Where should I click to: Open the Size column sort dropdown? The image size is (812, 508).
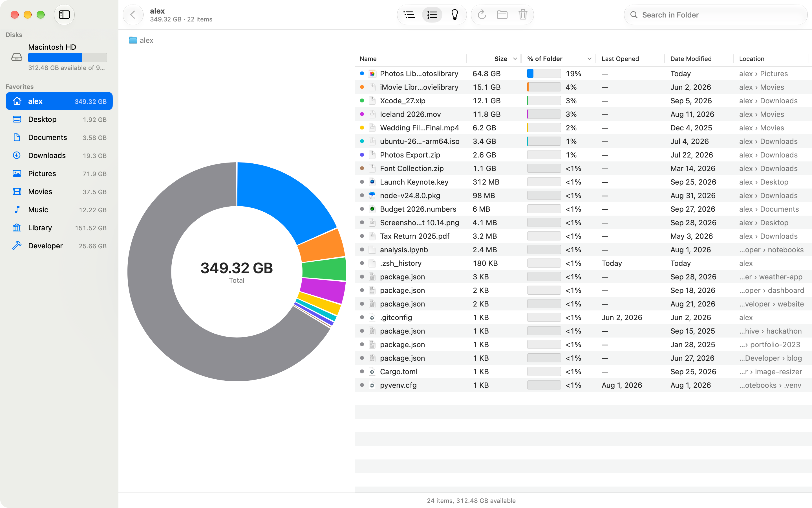515,59
